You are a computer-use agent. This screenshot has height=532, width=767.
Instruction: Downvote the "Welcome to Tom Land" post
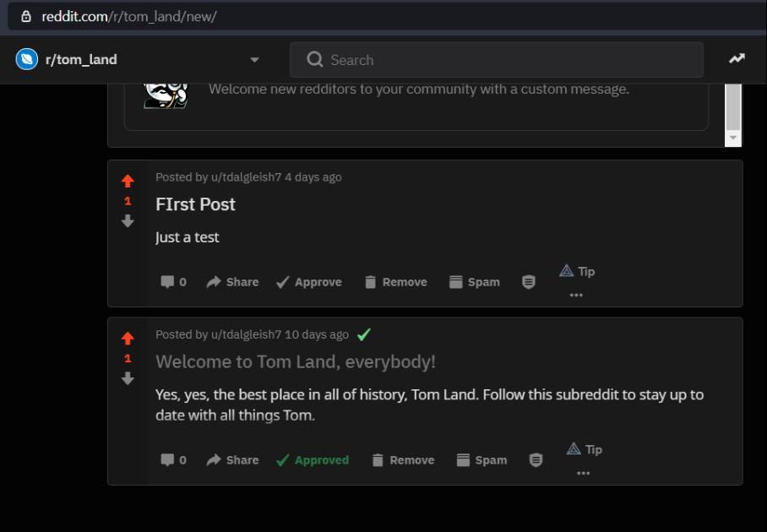pos(128,378)
